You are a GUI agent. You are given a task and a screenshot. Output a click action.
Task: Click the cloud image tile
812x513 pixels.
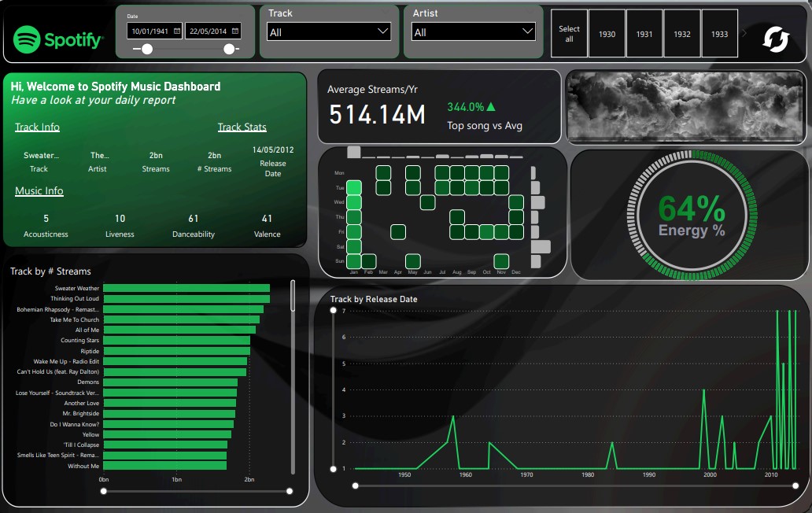tap(686, 106)
